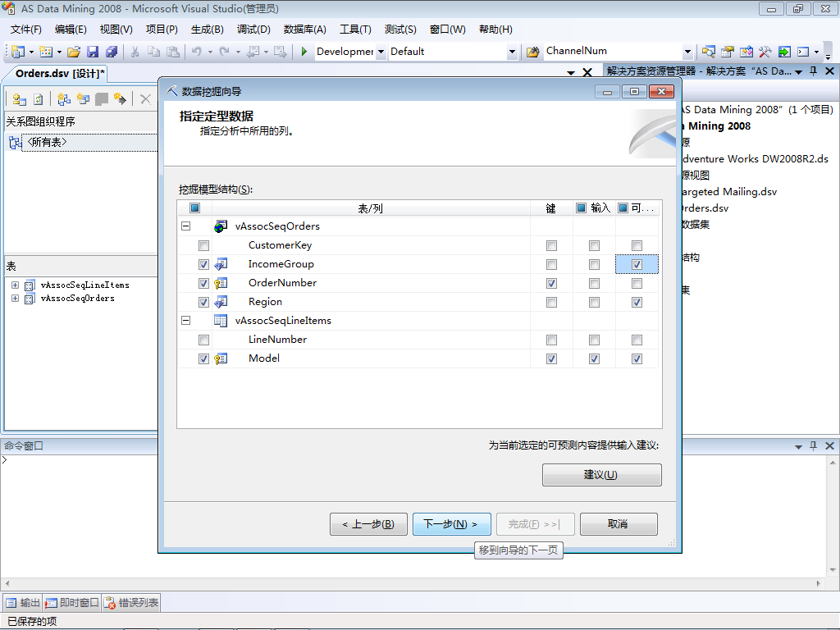Click the New Project toolbar icon
The width and height of the screenshot is (840, 630).
point(18,52)
